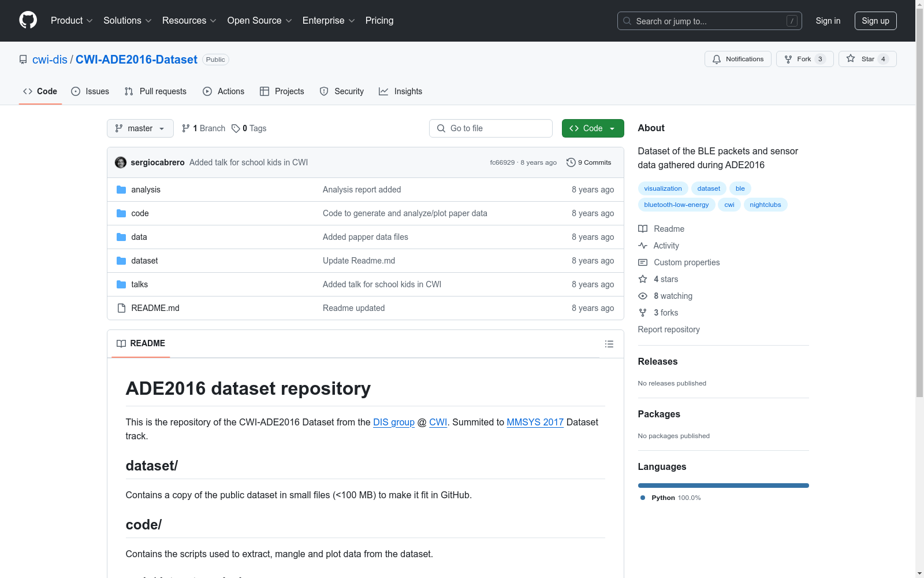View the 3 forks link
This screenshot has width=924, height=578.
pyautogui.click(x=658, y=313)
